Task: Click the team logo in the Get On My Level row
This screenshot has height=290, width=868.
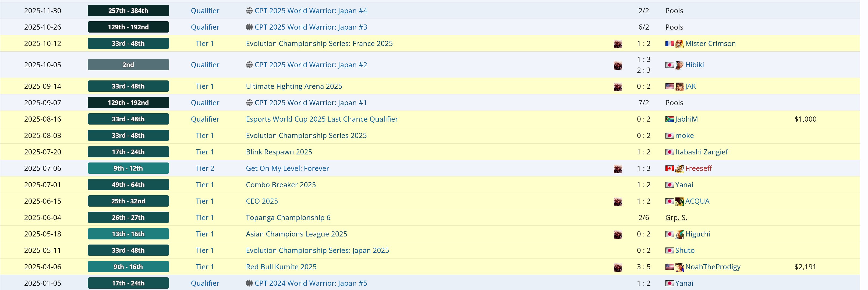Action: point(618,169)
